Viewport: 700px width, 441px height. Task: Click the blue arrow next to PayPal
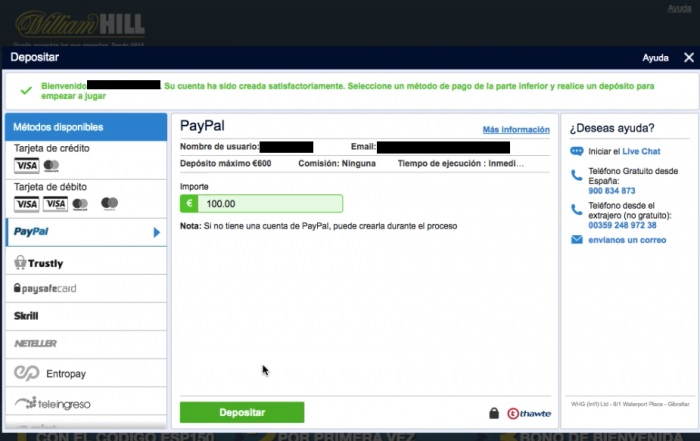pyautogui.click(x=157, y=232)
